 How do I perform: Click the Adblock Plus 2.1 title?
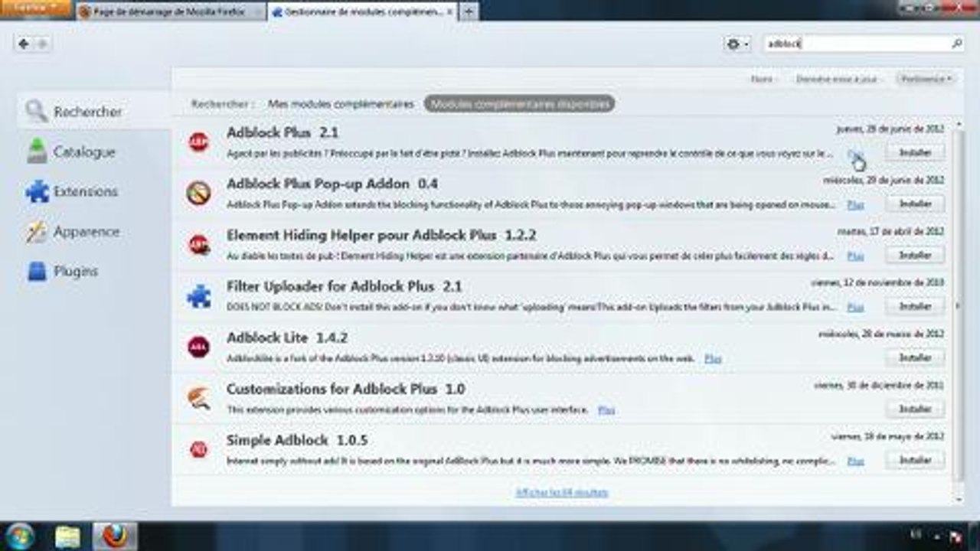(283, 132)
